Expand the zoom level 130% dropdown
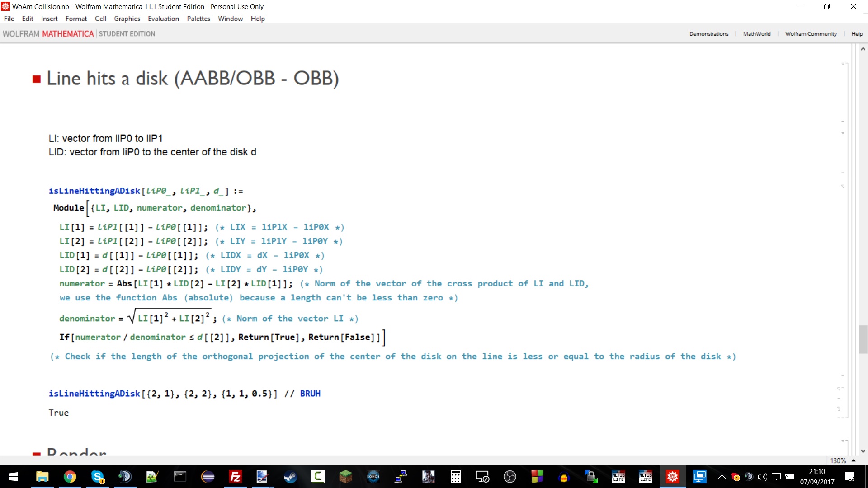Image resolution: width=868 pixels, height=488 pixels. (854, 460)
